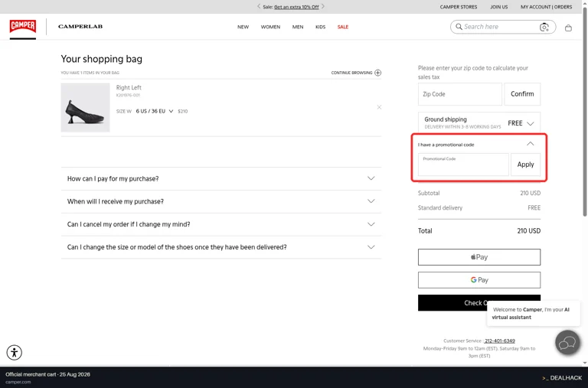Click the Zip Code field
The height and width of the screenshot is (388, 588).
coord(459,94)
